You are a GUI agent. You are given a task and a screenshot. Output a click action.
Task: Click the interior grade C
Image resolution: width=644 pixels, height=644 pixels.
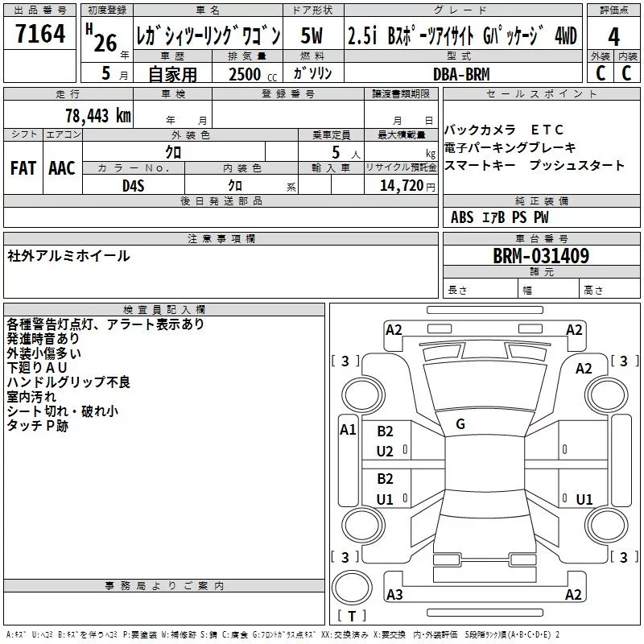tap(627, 73)
